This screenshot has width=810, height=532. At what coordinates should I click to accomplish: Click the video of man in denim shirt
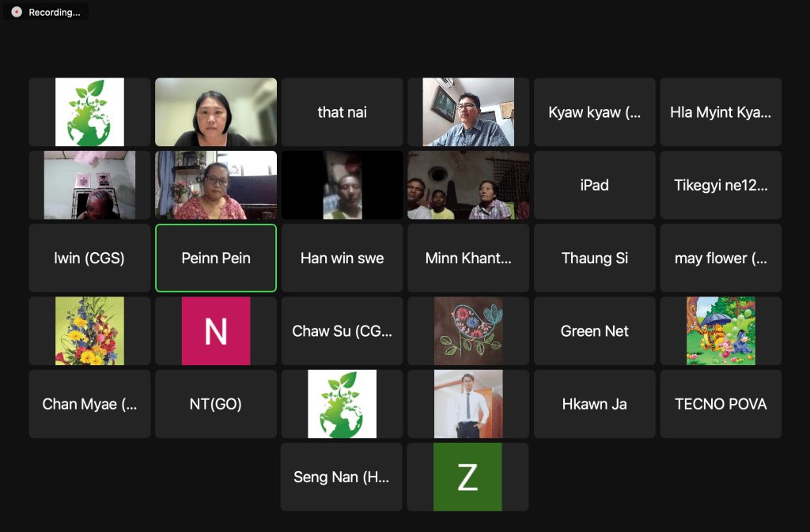point(468,112)
